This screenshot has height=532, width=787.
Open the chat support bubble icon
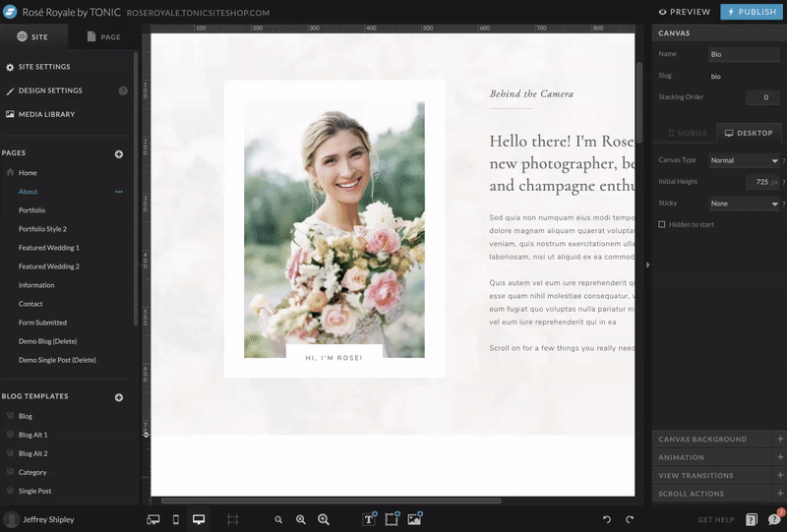(774, 519)
